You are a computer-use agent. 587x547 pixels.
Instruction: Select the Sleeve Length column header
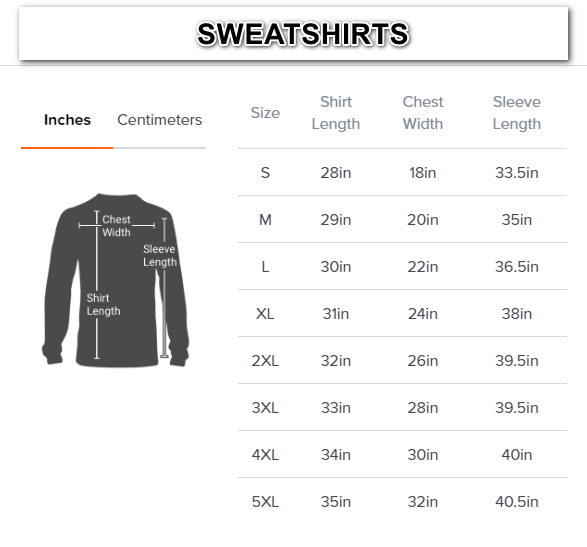(x=517, y=113)
